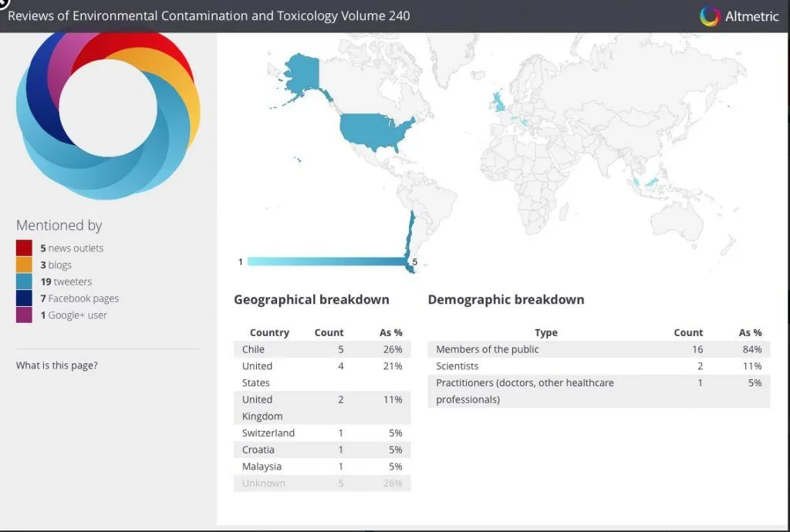This screenshot has width=790, height=532.
Task: Click the Demographic breakdown heading
Action: point(506,299)
